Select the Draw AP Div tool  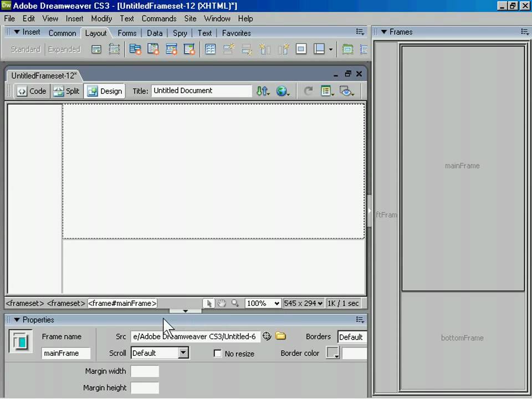114,49
